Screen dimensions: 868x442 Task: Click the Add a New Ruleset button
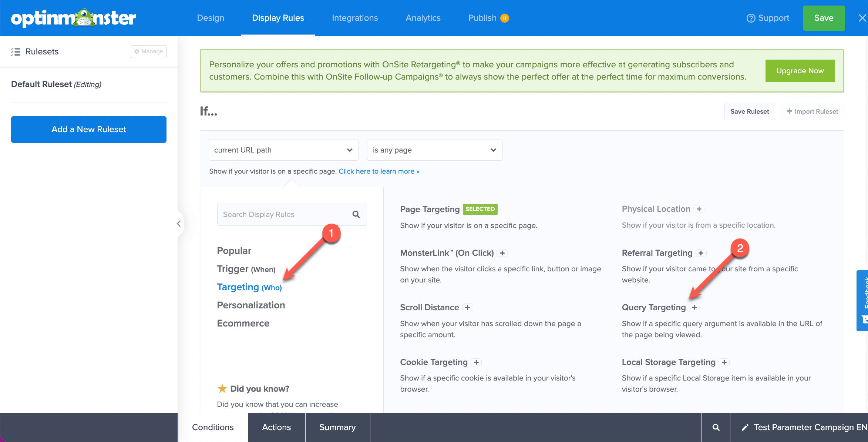tap(89, 130)
